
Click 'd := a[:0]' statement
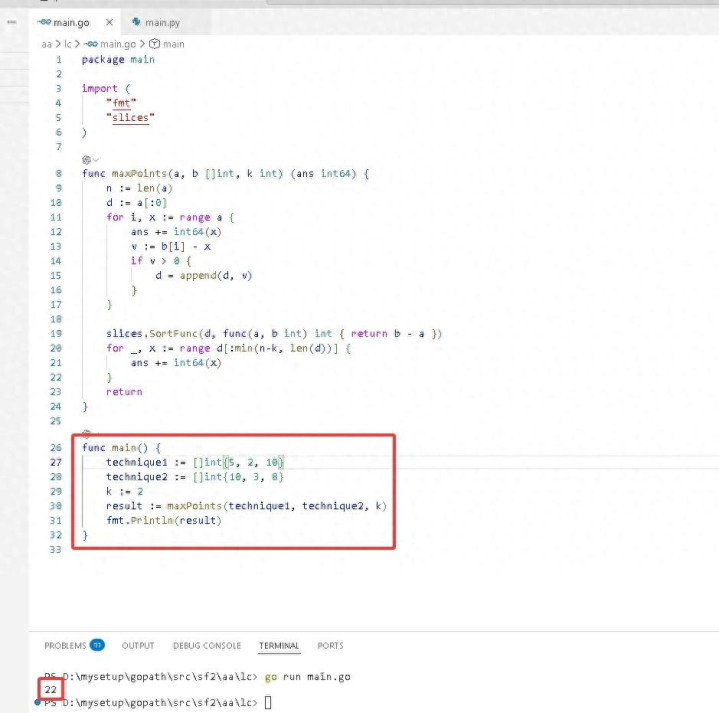click(x=137, y=203)
